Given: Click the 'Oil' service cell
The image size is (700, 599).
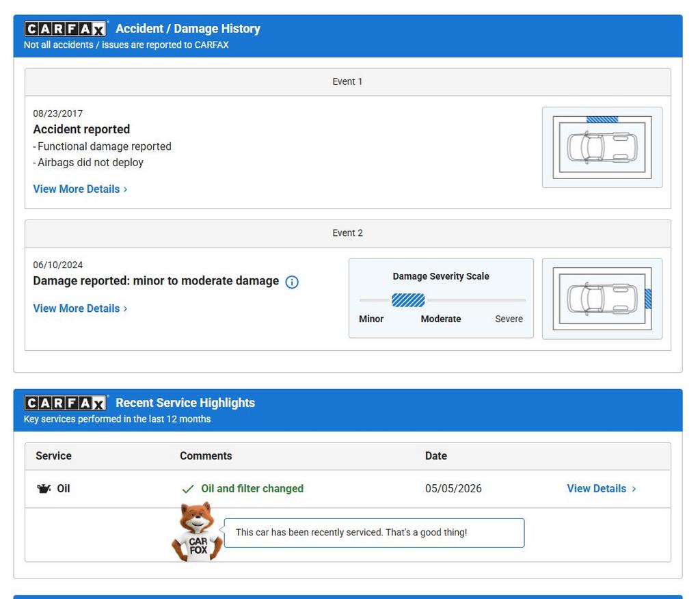Looking at the screenshot, I should click(64, 489).
